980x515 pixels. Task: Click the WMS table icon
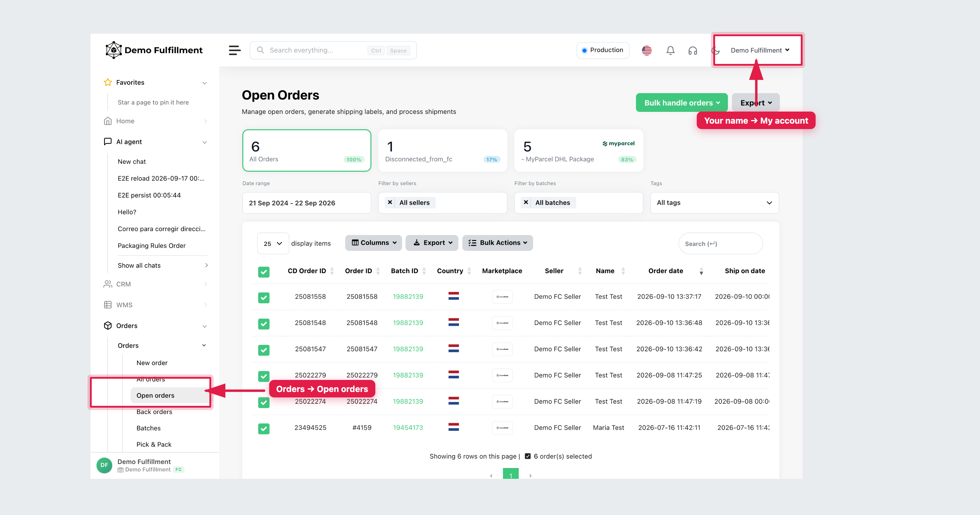(108, 305)
